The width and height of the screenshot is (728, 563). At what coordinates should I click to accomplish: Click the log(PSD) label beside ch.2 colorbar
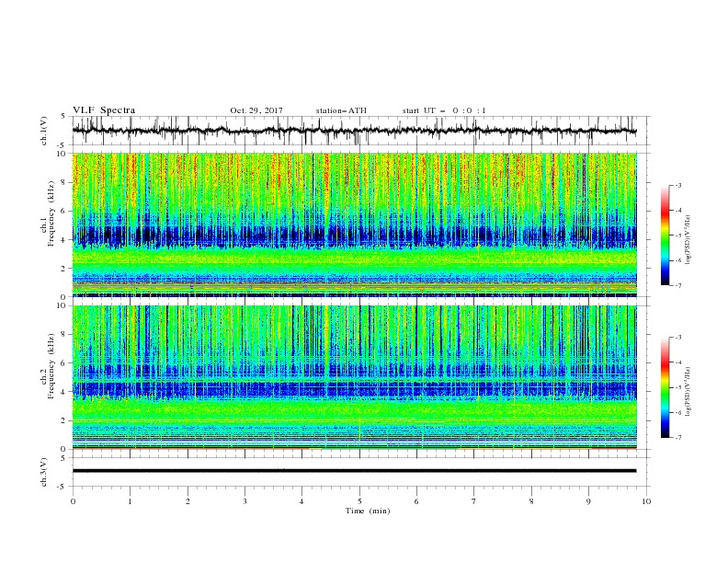(x=688, y=391)
